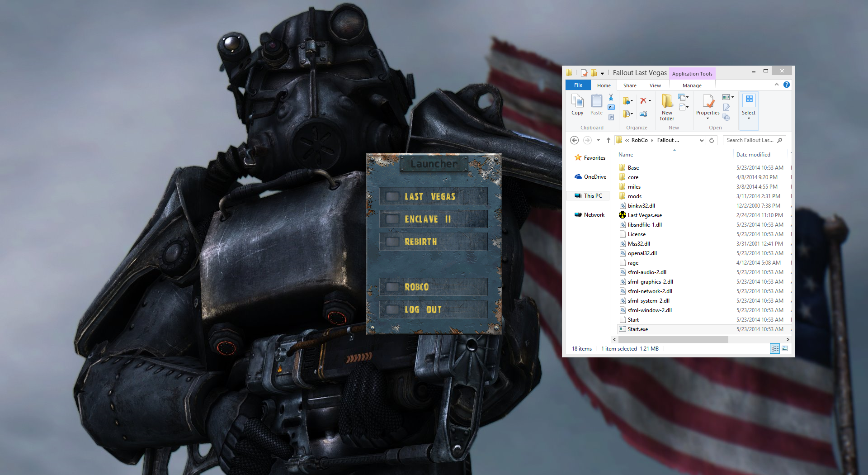Select Favorites in navigation pane
This screenshot has height=475, width=868.
[x=590, y=157]
